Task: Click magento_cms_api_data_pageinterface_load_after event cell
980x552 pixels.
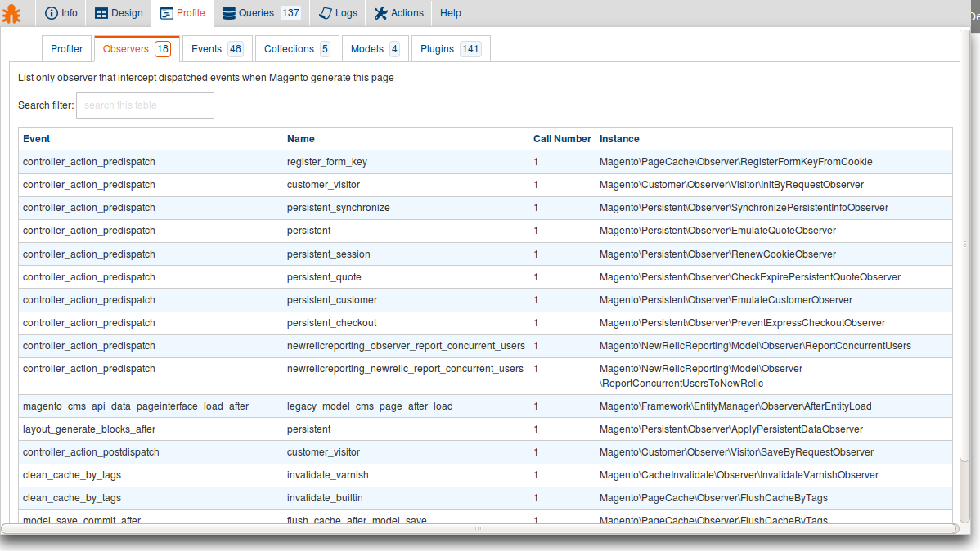Action: (136, 406)
